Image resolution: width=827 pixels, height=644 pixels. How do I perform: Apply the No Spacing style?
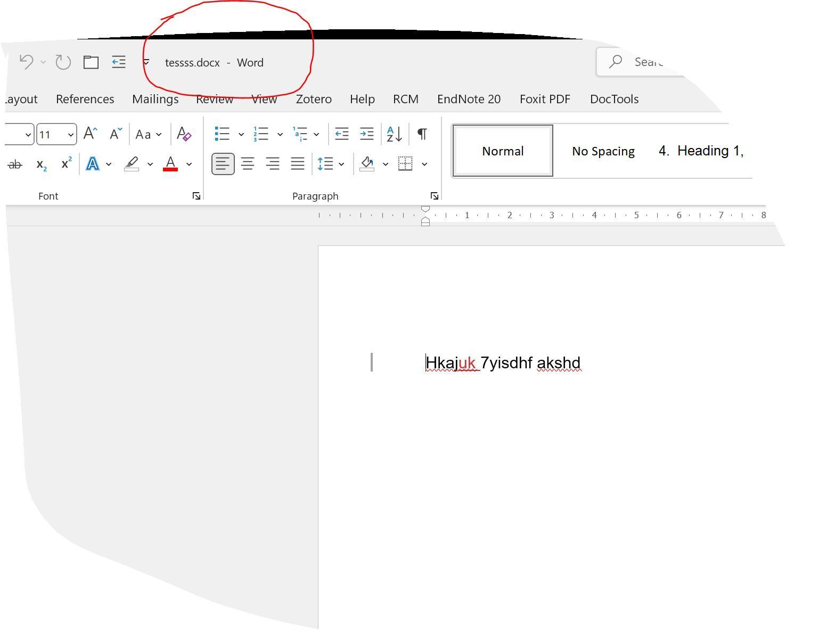(603, 151)
